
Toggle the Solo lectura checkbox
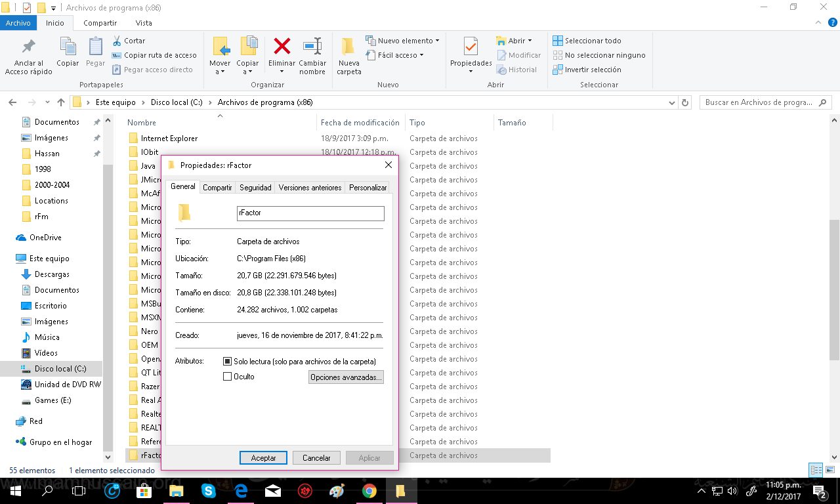(x=228, y=362)
